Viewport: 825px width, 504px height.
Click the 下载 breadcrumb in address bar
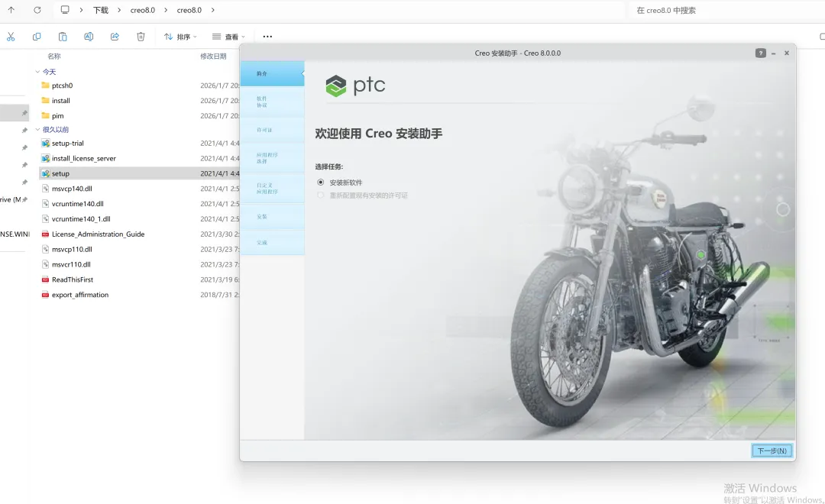[101, 10]
